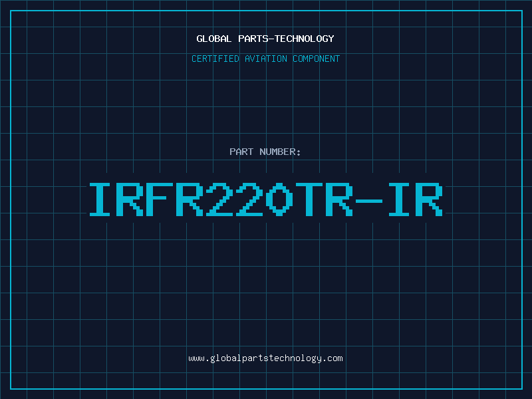Click the CERTIFIED AVIATION COMPONENT subtitle
The width and height of the screenshot is (532, 399).
(x=265, y=59)
